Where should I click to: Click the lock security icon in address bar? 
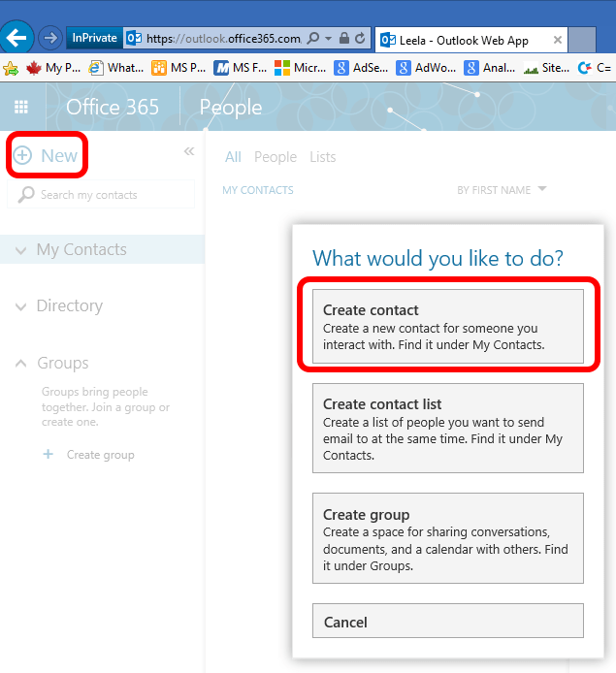tap(343, 39)
